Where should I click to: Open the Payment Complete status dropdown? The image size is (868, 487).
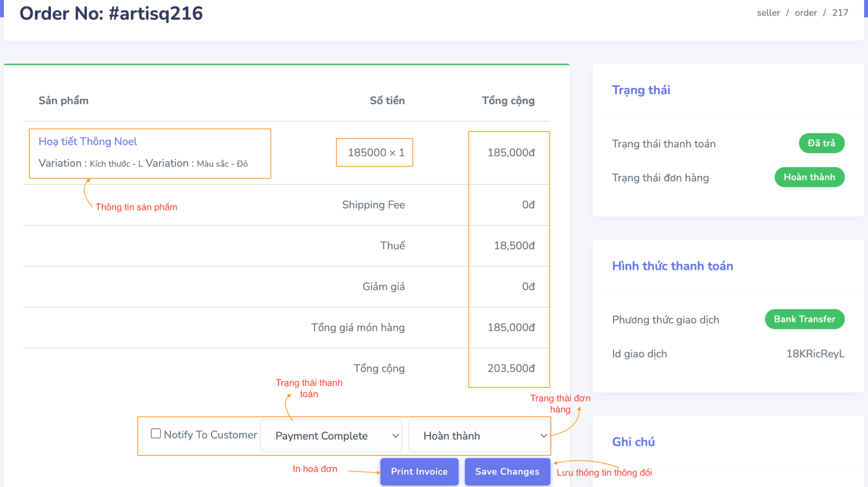point(331,436)
